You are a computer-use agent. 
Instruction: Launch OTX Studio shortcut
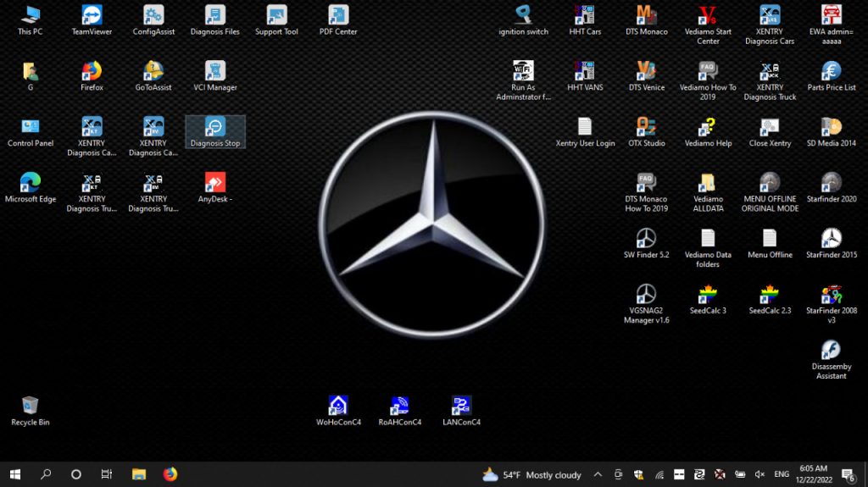646,132
